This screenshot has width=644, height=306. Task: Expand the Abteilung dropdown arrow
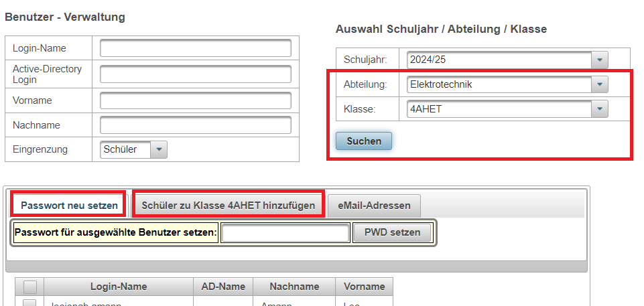pyautogui.click(x=600, y=84)
